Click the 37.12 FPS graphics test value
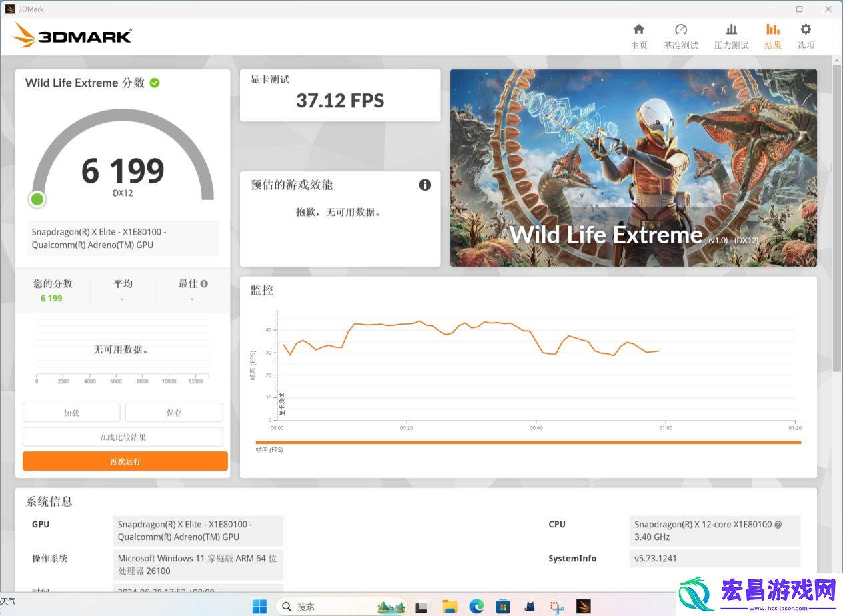Viewport: 843px width, 616px height. [340, 101]
